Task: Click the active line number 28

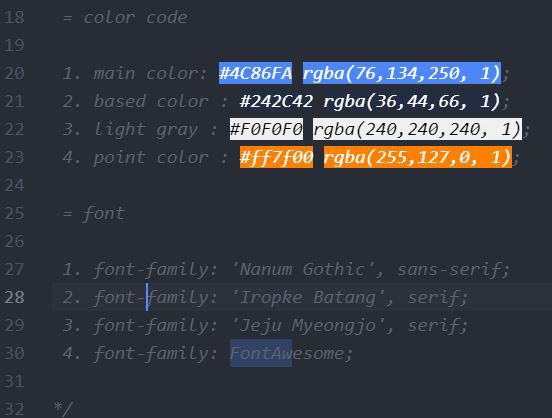Action: tap(14, 297)
